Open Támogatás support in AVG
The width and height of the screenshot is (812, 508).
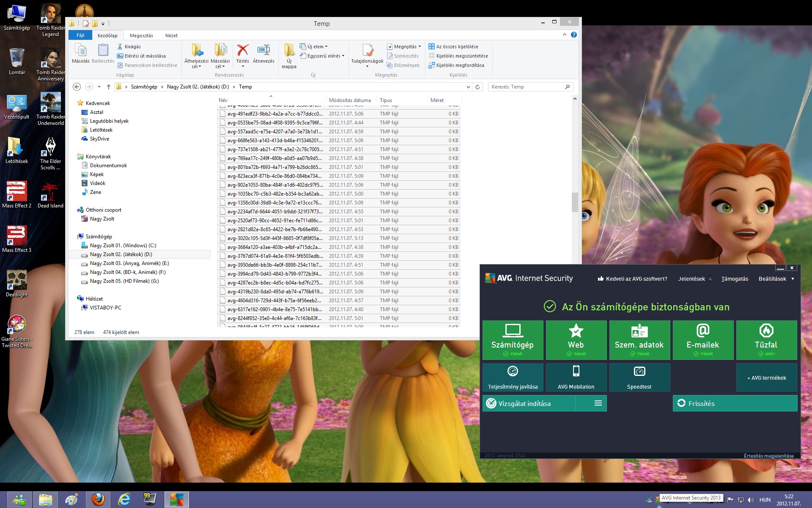click(735, 279)
